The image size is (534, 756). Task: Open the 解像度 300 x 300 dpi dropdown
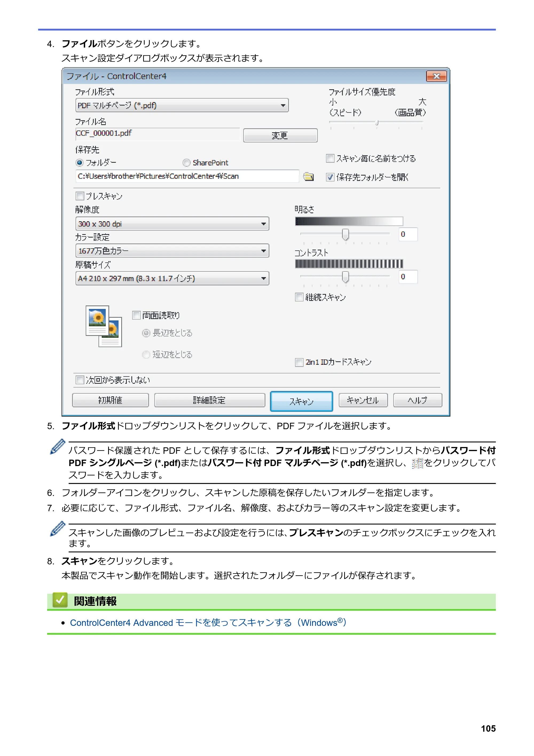pyautogui.click(x=172, y=224)
